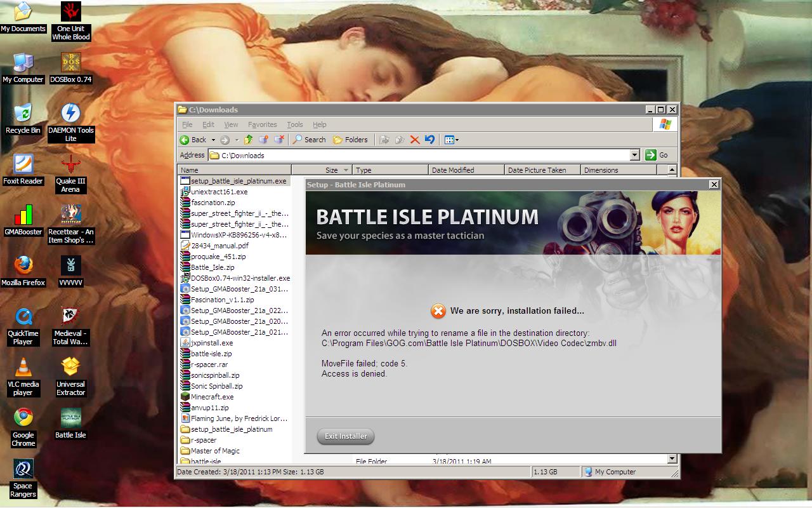Click the Move To toolbar icon

coord(384,140)
